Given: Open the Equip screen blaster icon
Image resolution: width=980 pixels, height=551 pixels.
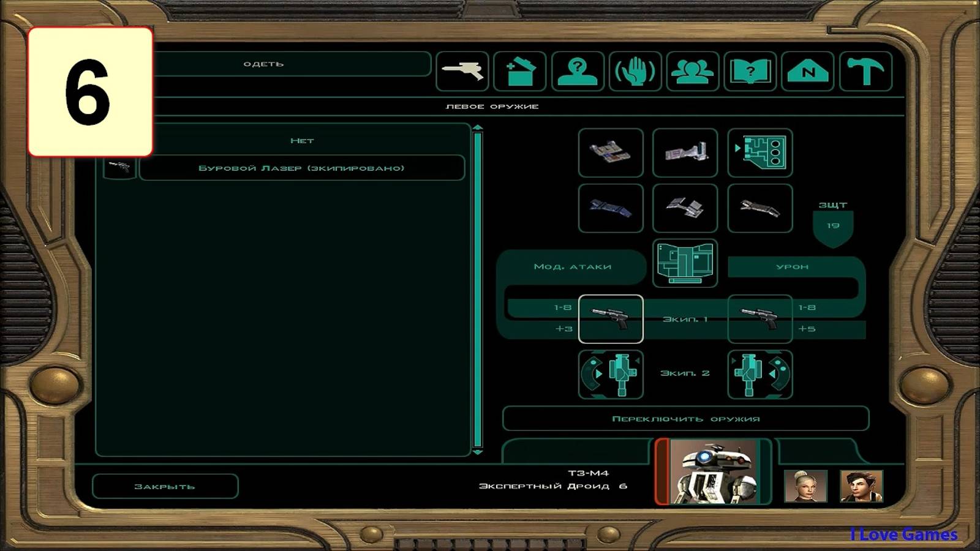Looking at the screenshot, I should (x=462, y=71).
